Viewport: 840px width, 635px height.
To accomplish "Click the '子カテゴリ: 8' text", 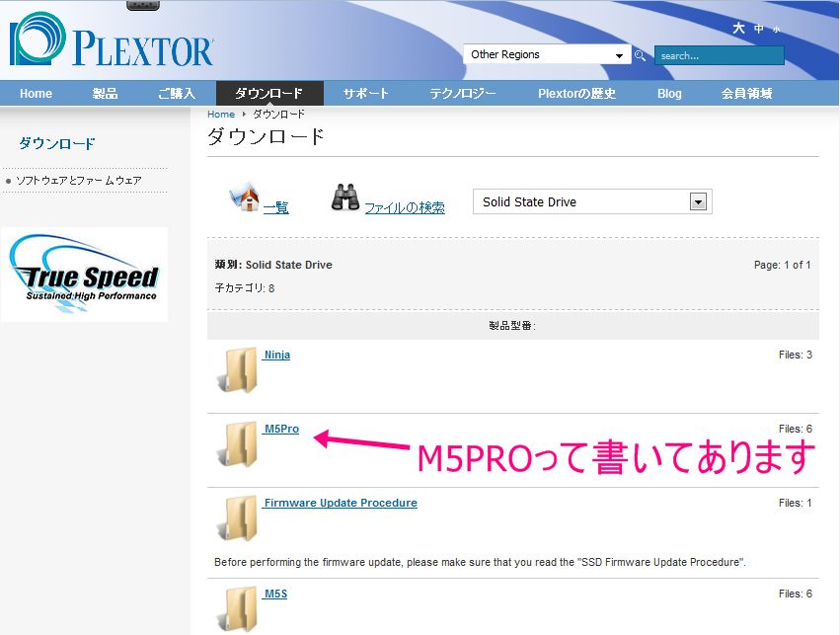I will tap(244, 288).
